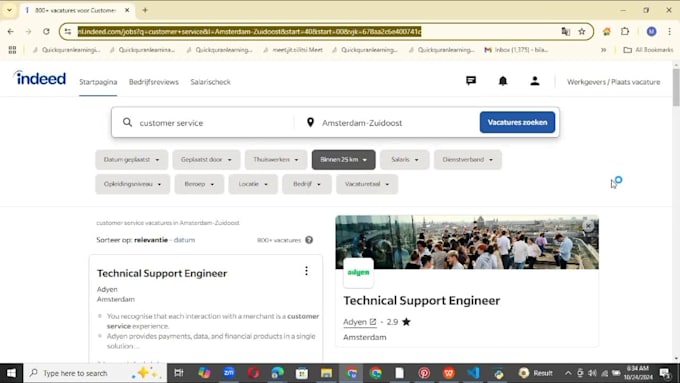The image size is (680, 383).
Task: Sort results by datum
Action: click(184, 240)
